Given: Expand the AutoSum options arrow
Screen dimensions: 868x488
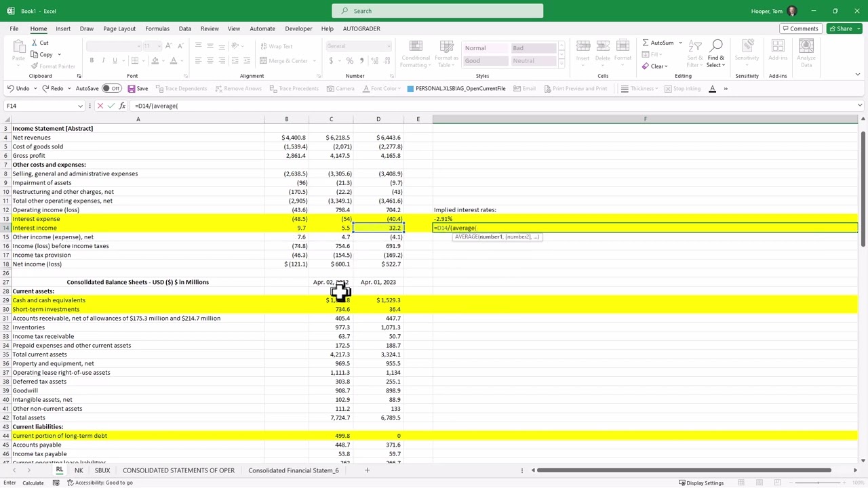Looking at the screenshot, I should (680, 43).
